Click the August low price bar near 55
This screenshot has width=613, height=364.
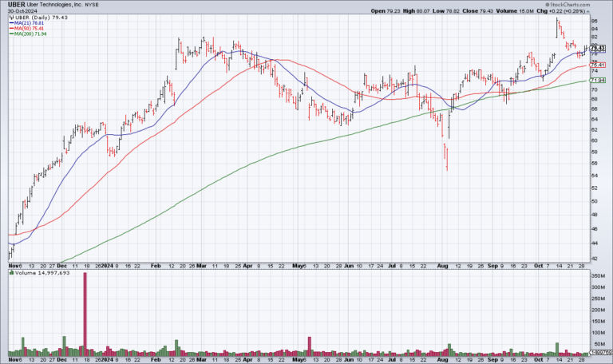[446, 164]
